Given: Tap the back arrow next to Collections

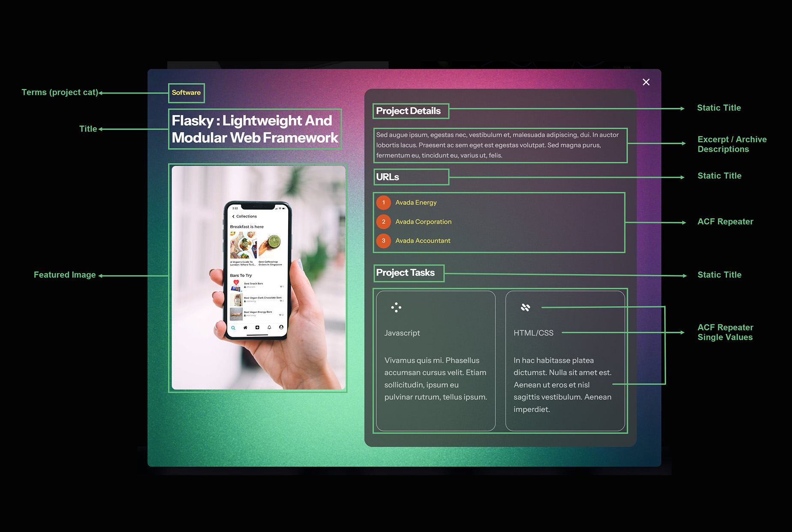Looking at the screenshot, I should point(233,217).
